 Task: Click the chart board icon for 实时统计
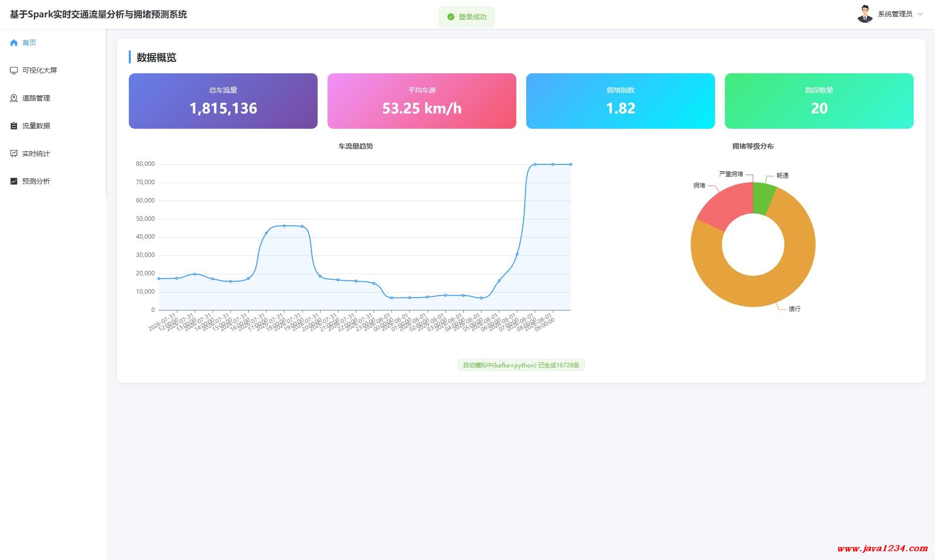[x=14, y=153]
